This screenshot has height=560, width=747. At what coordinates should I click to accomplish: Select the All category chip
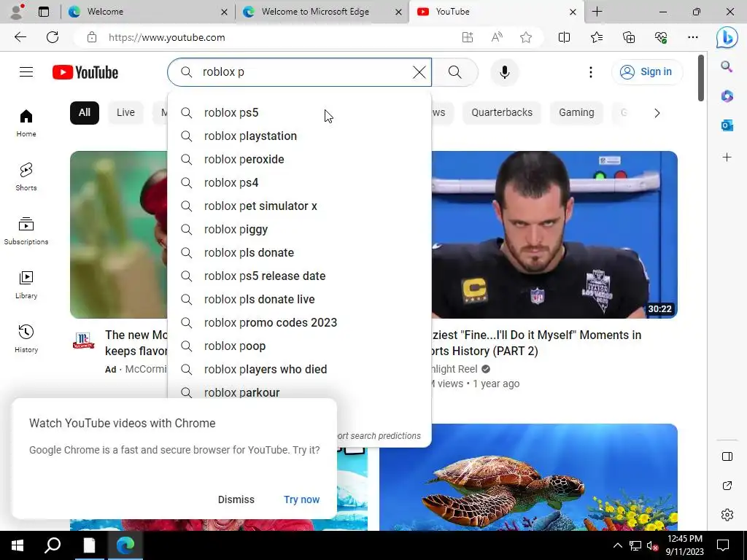(x=85, y=113)
